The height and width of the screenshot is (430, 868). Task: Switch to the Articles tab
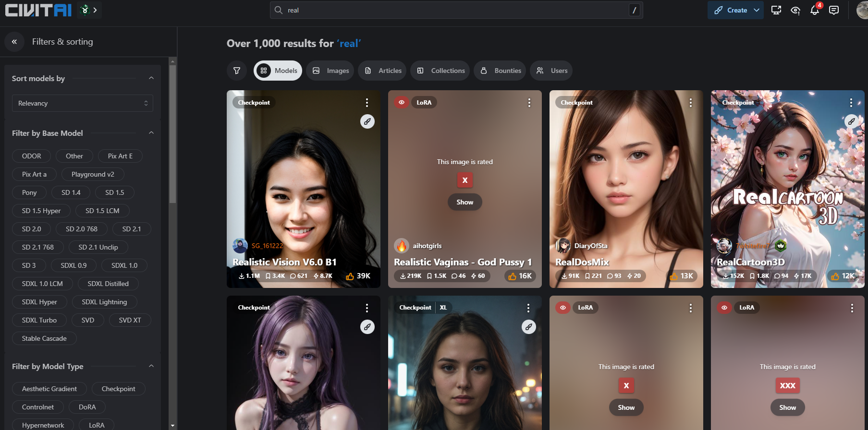[x=383, y=71]
